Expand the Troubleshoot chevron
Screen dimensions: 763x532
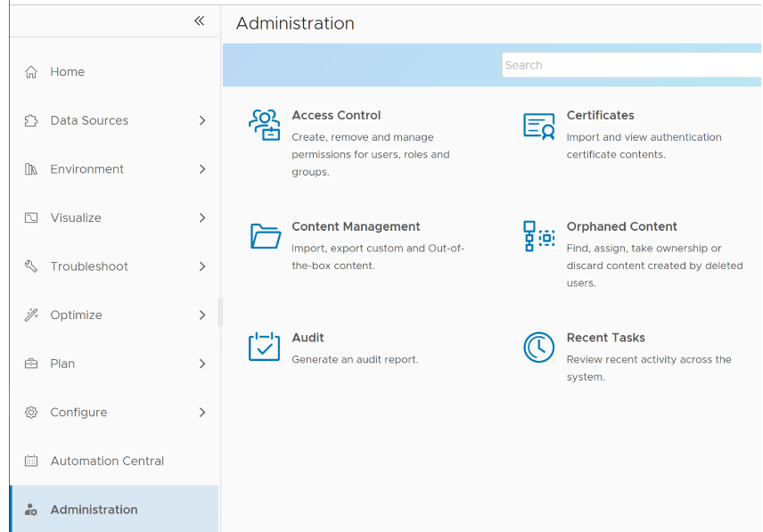coord(202,266)
